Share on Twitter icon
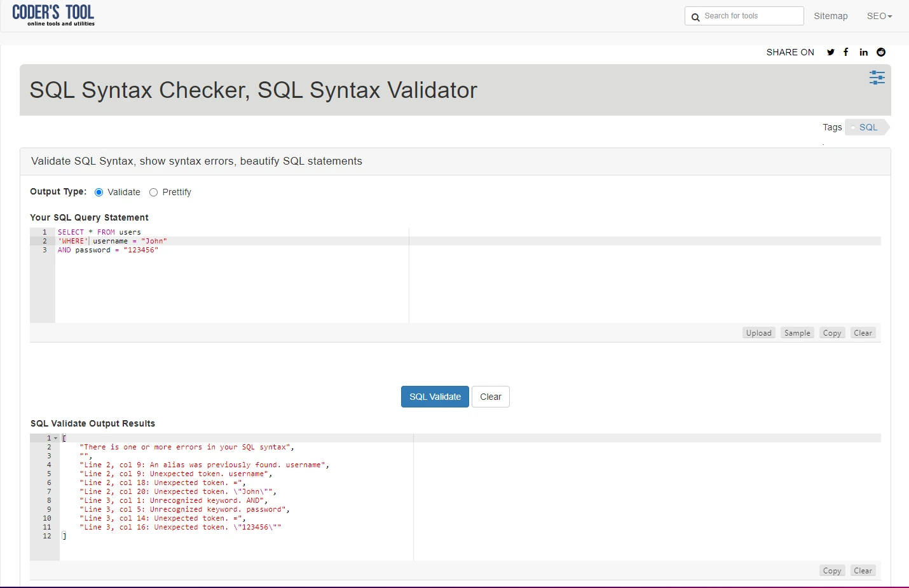The height and width of the screenshot is (588, 909). [830, 52]
